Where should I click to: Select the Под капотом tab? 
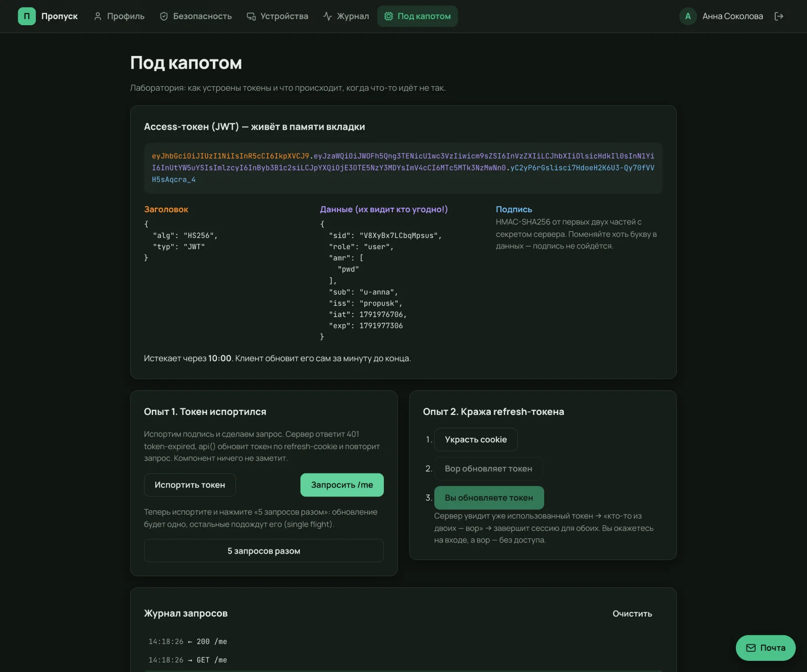418,16
